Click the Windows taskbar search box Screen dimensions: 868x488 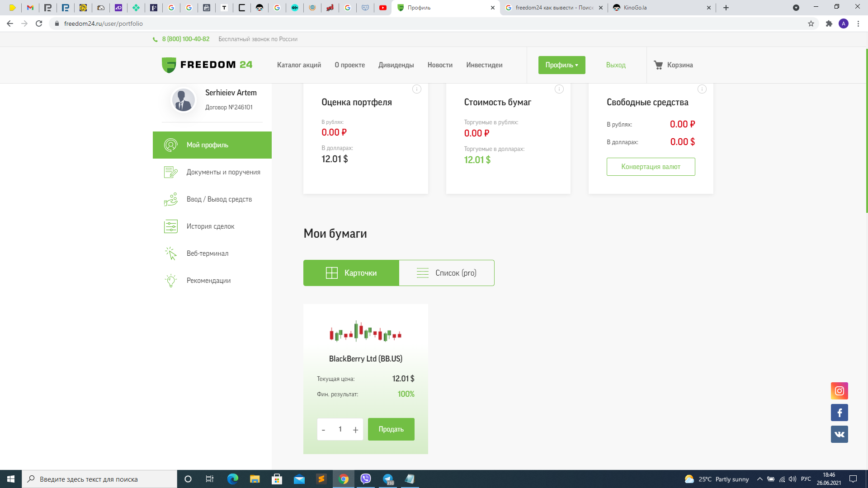99,479
